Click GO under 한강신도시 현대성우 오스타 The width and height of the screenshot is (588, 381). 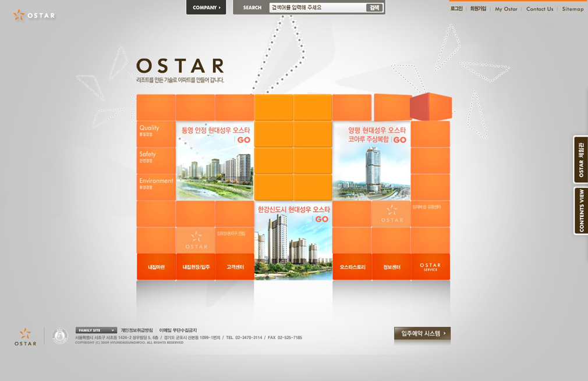[x=321, y=219]
